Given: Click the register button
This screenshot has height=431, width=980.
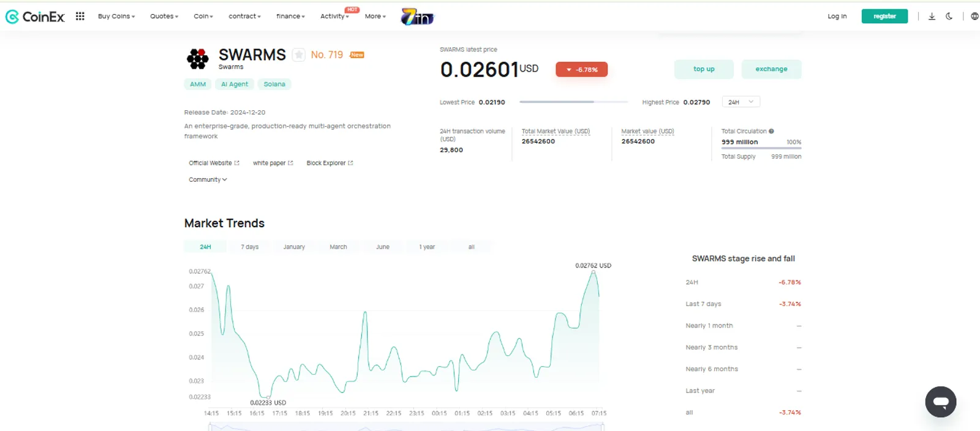Looking at the screenshot, I should [884, 17].
